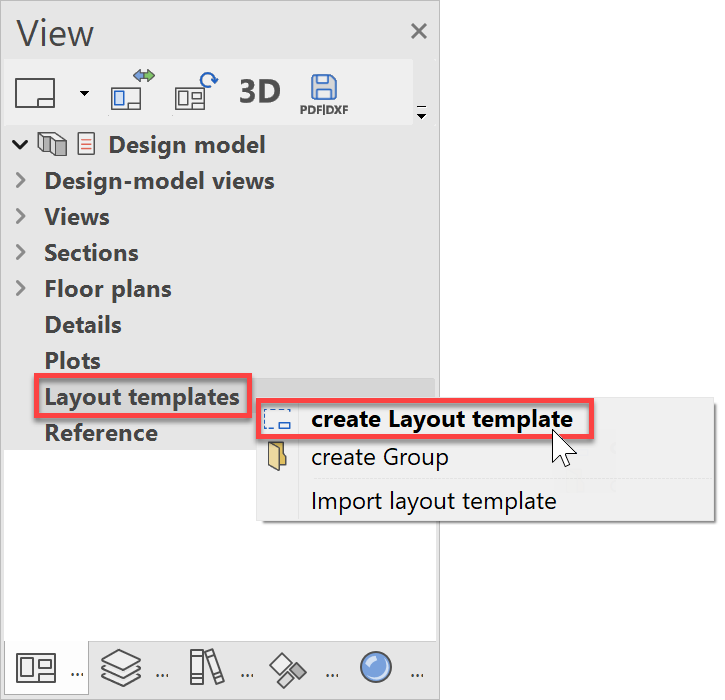Click the PDF|DXF save icon
This screenshot has width=725, height=700.
[324, 94]
